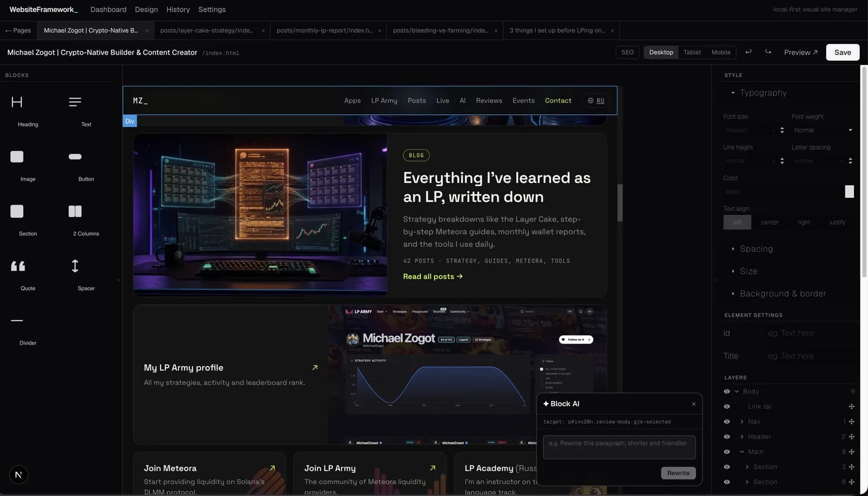Open the SEO settings button
The height and width of the screenshot is (496, 868).
[x=627, y=52]
